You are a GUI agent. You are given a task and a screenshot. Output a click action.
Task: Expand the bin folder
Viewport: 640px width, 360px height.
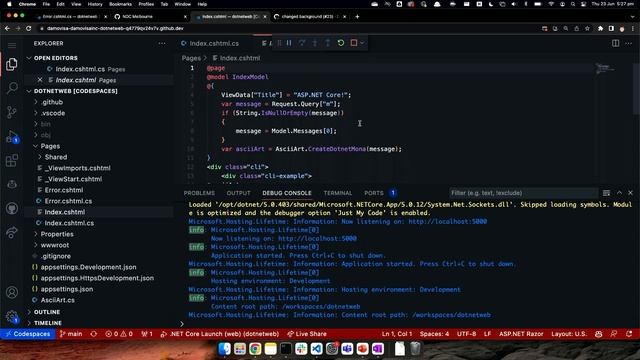[45, 124]
